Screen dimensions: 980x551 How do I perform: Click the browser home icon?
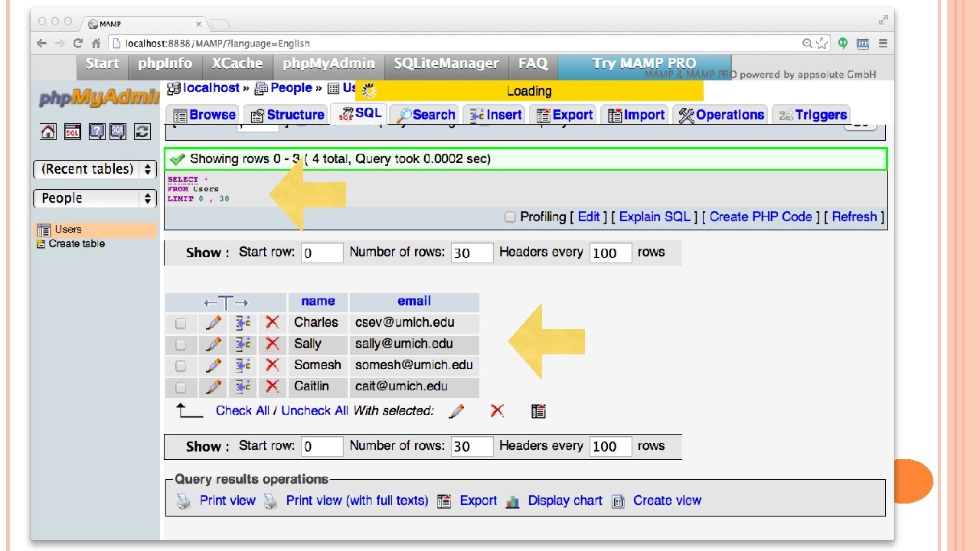[x=96, y=44]
